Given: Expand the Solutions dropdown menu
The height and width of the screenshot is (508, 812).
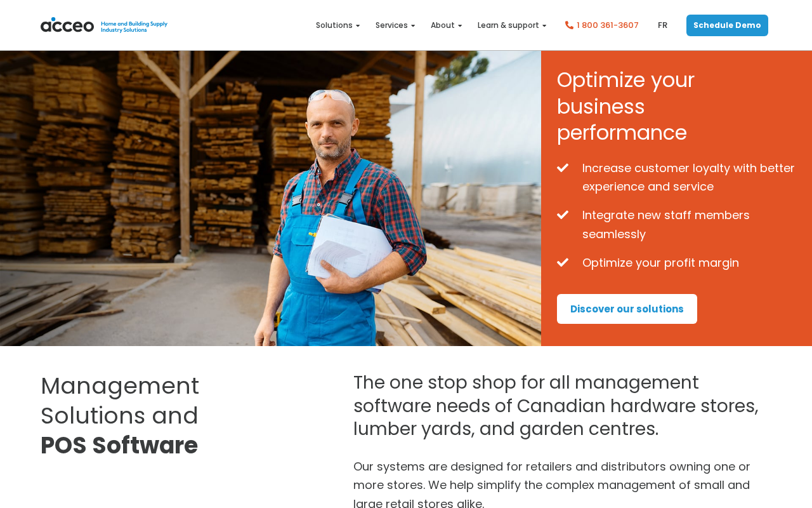Looking at the screenshot, I should coord(337,25).
